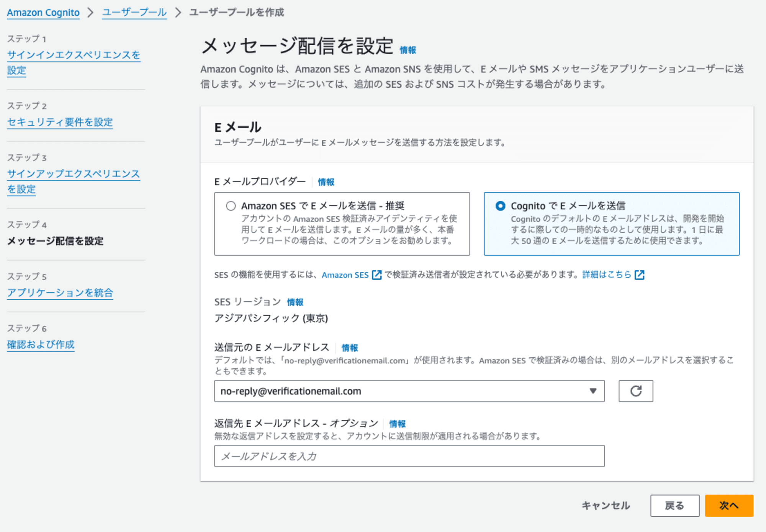
Task: Select 'Amazon SES で E メールを送信' radio option
Action: [231, 206]
